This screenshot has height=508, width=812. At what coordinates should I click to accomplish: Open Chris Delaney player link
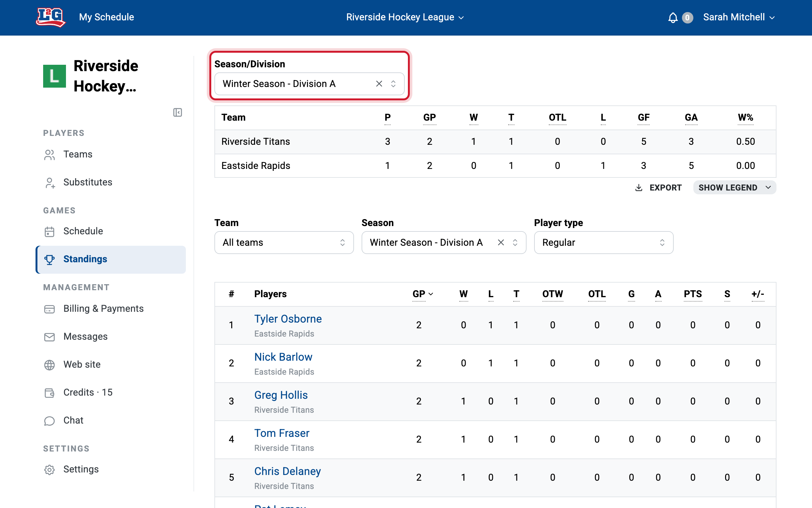tap(288, 471)
